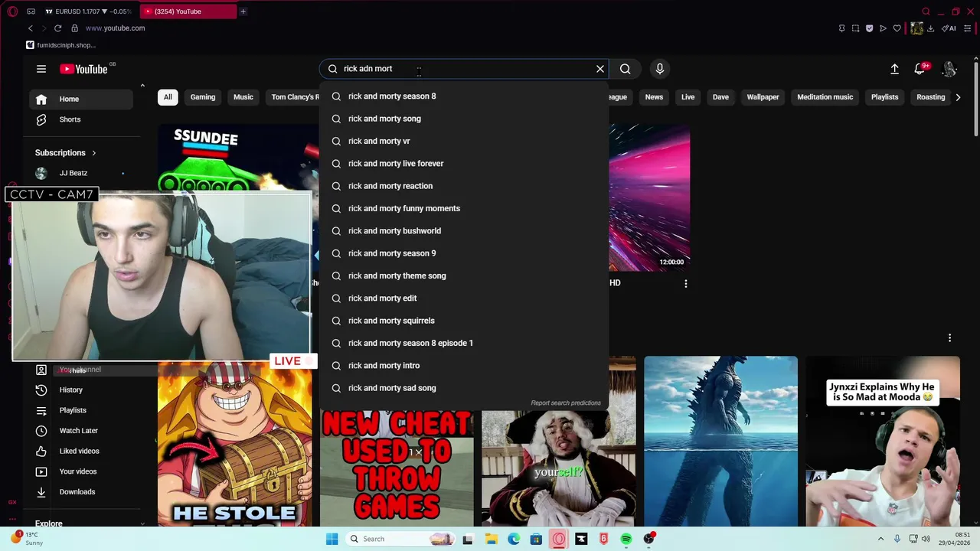Choose rick and morty live forever
Viewport: 980px width, 551px height.
464,164
